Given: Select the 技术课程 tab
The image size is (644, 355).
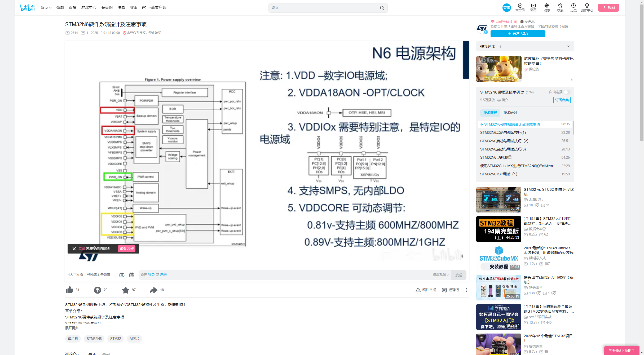Looking at the screenshot, I should click(490, 113).
